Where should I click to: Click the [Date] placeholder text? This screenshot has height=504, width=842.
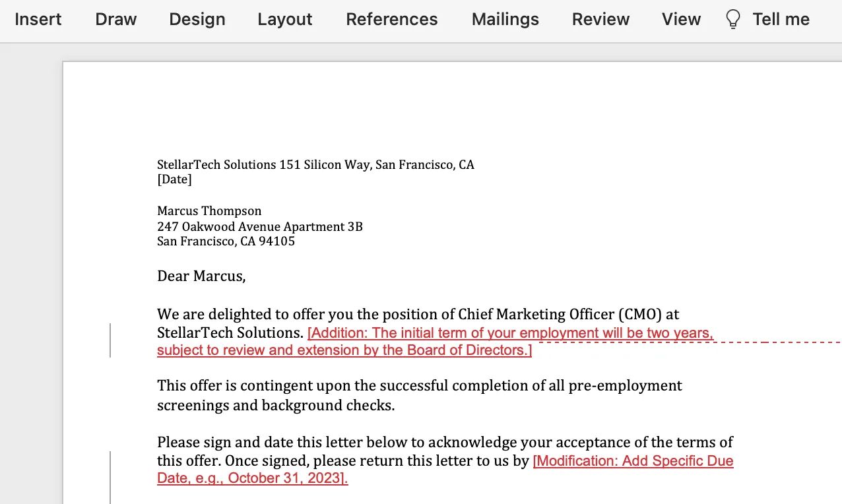pos(174,179)
